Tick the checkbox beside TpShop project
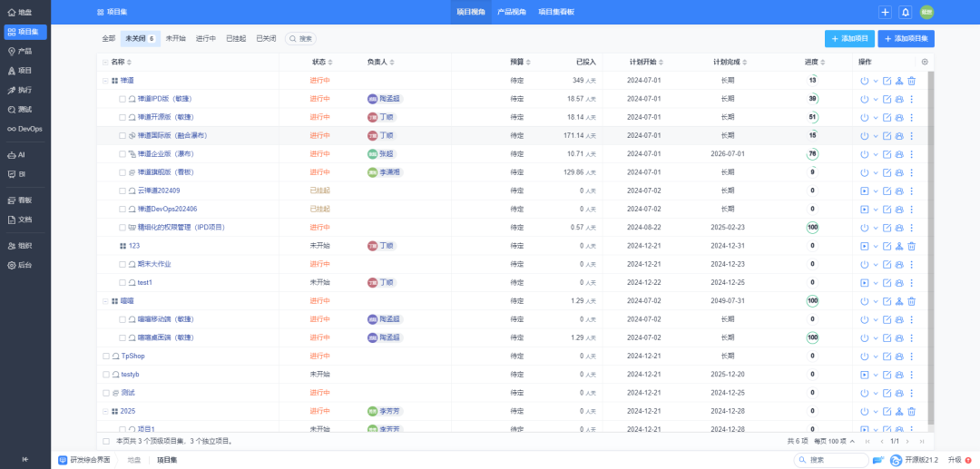 (106, 356)
